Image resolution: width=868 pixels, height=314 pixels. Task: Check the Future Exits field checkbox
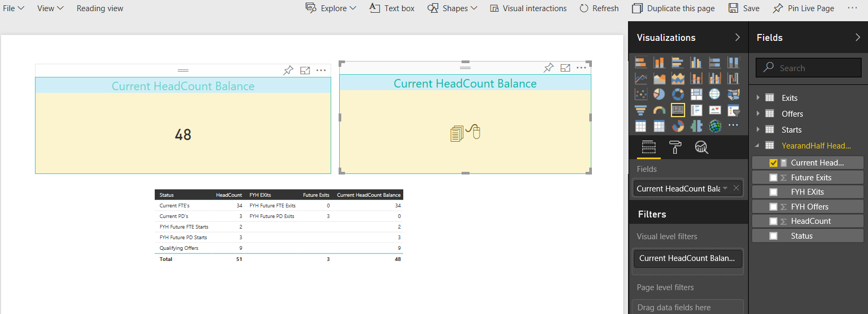tap(773, 178)
